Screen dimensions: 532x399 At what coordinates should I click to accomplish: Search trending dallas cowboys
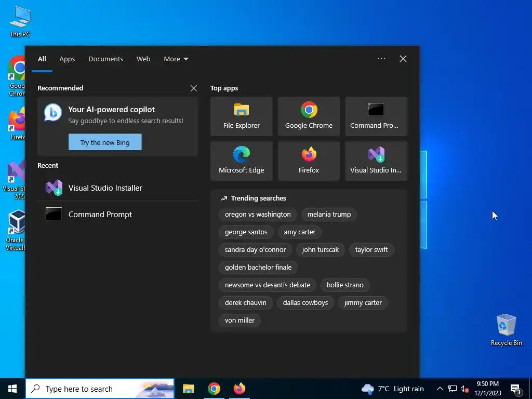(x=305, y=303)
